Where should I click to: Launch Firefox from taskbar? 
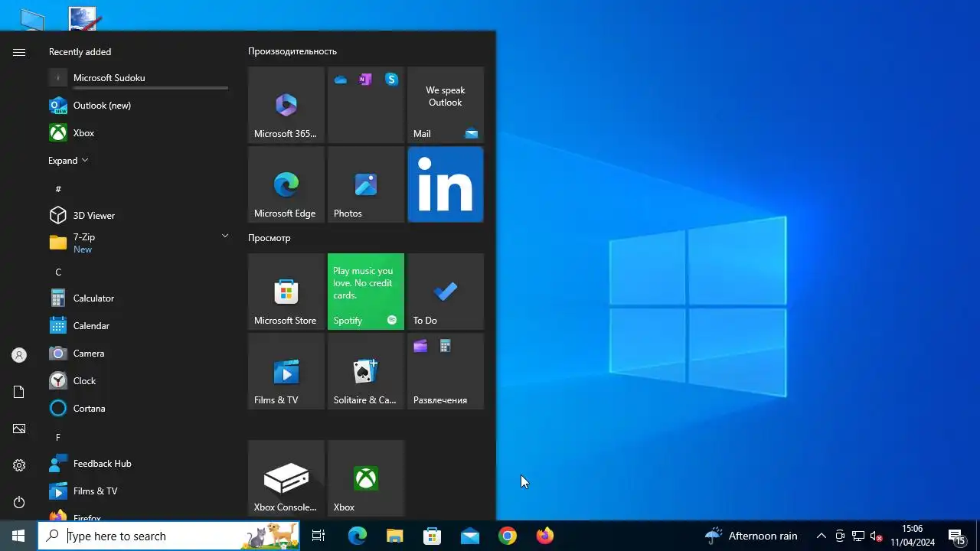pyautogui.click(x=545, y=536)
